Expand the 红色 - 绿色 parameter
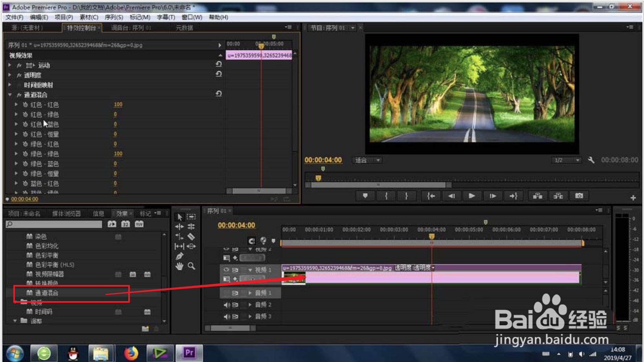Screen dimensions: 644x362 [16, 114]
